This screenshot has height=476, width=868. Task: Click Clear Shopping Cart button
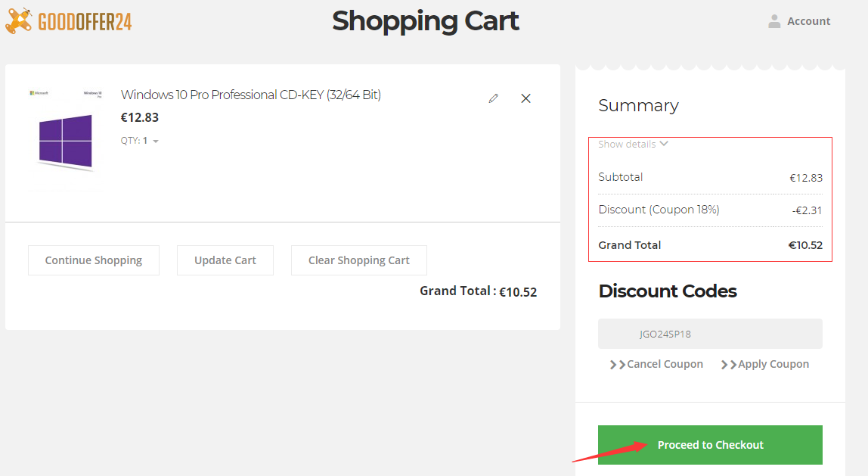click(x=358, y=260)
